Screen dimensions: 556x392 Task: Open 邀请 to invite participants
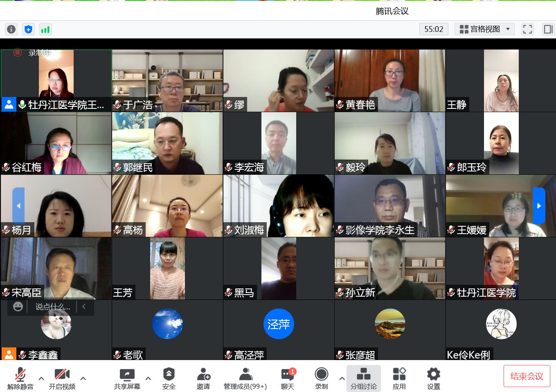pos(203,378)
